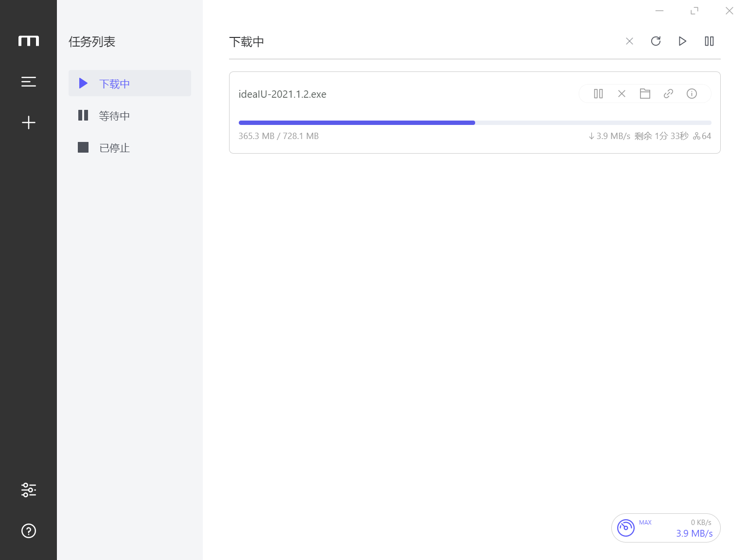Remove the idealU download task

pos(622,93)
